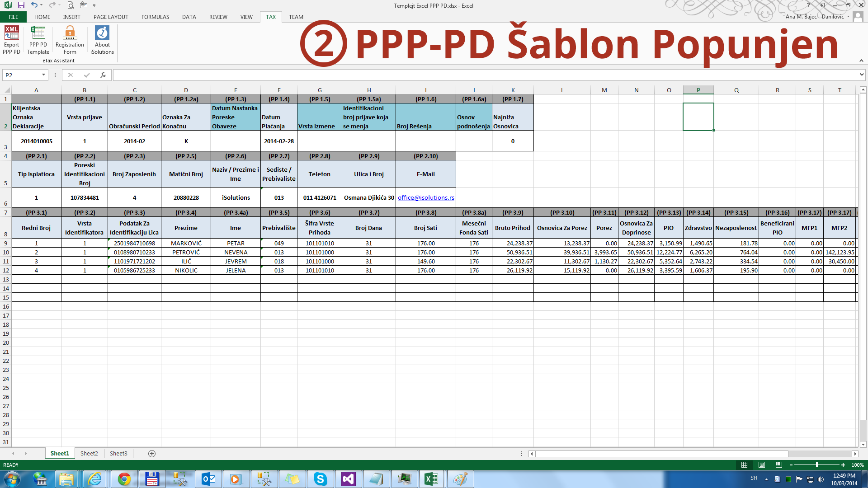Switch to Page Layout view in status bar
The image size is (868, 488).
click(761, 465)
